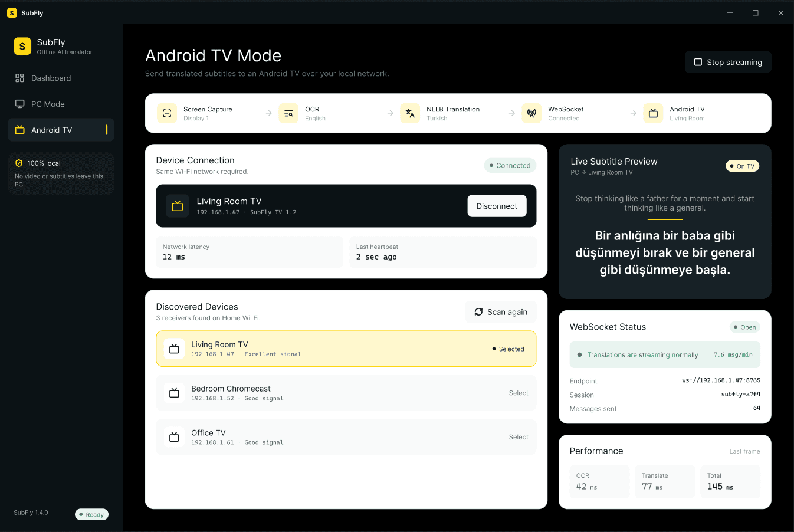This screenshot has width=794, height=532.
Task: Open the Dashboard page
Action: pos(61,78)
